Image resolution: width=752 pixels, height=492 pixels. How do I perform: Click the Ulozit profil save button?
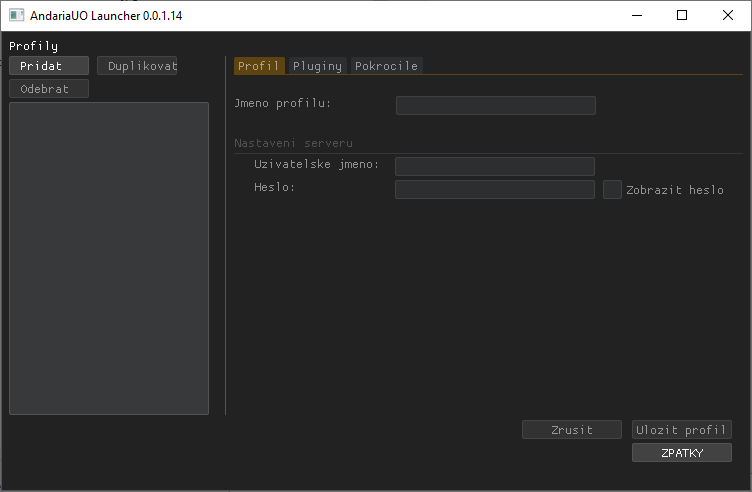681,430
